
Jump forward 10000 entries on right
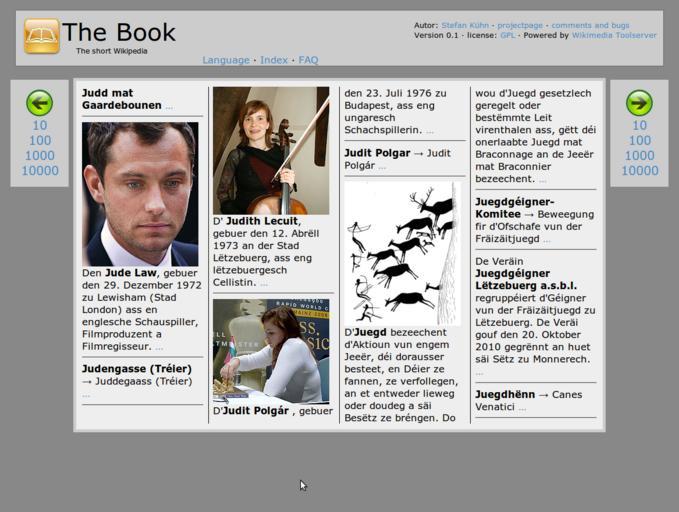(639, 171)
